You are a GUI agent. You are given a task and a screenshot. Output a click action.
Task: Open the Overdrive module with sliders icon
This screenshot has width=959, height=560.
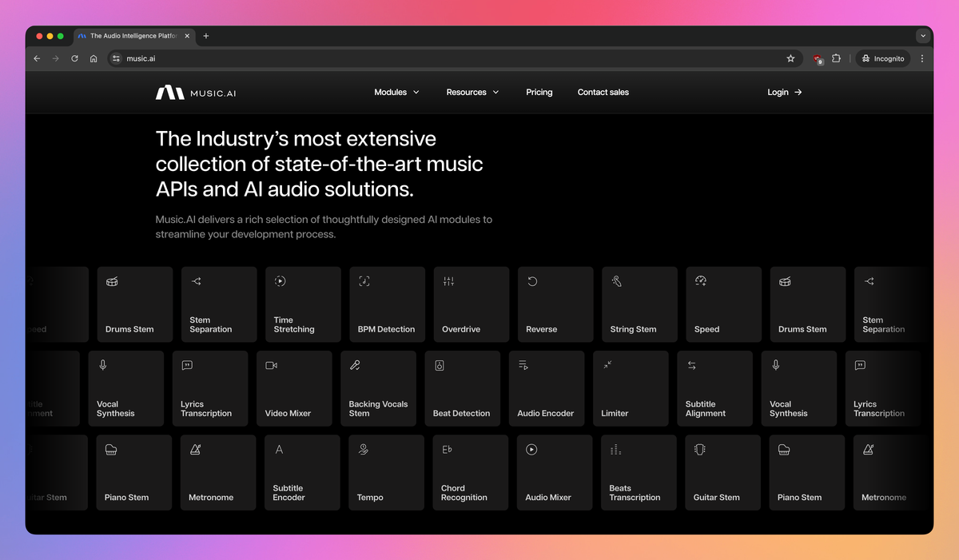pos(472,304)
